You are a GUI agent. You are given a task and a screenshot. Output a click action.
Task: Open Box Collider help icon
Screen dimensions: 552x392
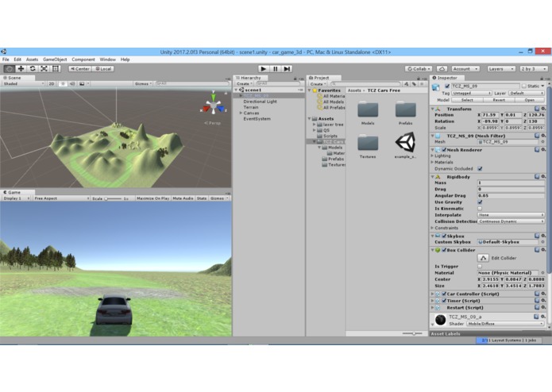point(537,250)
